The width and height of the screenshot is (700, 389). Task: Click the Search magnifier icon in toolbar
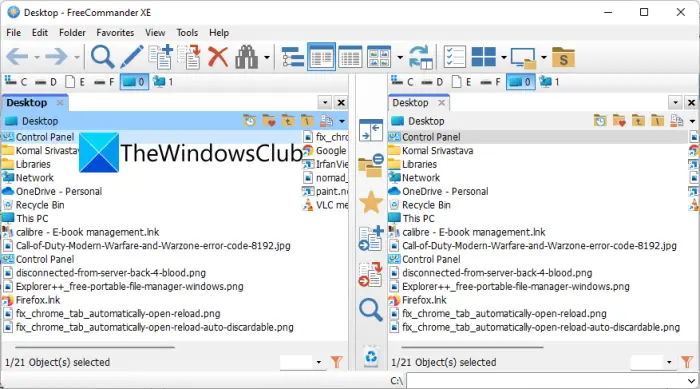tap(102, 57)
